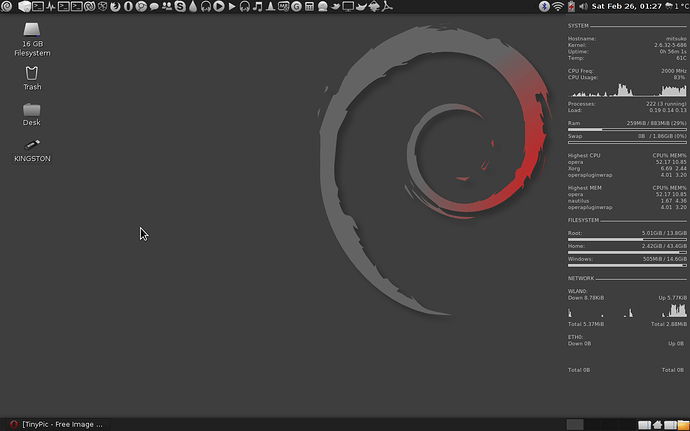Click the clock showing Sat Feb 26, 01:27
This screenshot has height=431, width=690.
click(627, 6)
